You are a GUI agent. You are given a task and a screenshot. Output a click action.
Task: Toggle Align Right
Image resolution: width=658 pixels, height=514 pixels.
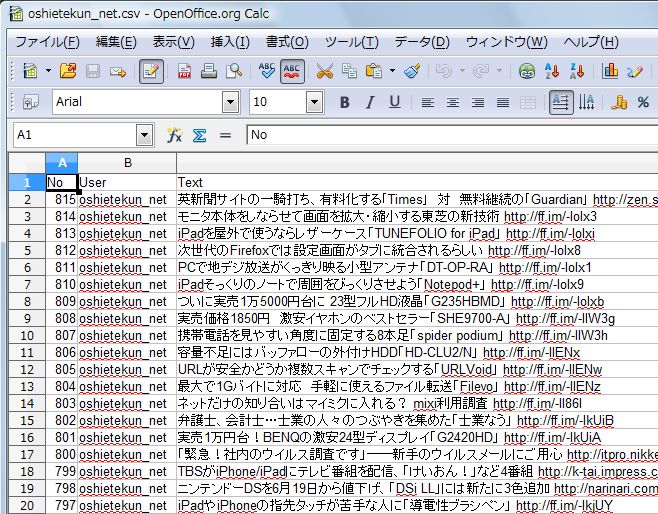pos(478,102)
